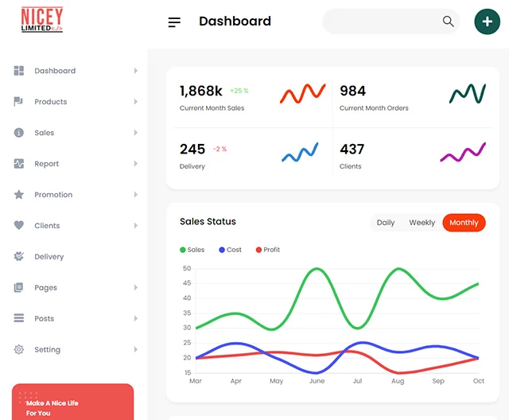
Task: Open the Promotion menu item
Action: click(x=53, y=195)
